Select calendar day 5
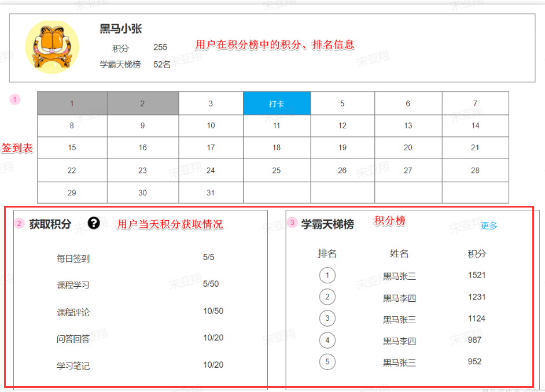This screenshot has width=545, height=392. (343, 103)
